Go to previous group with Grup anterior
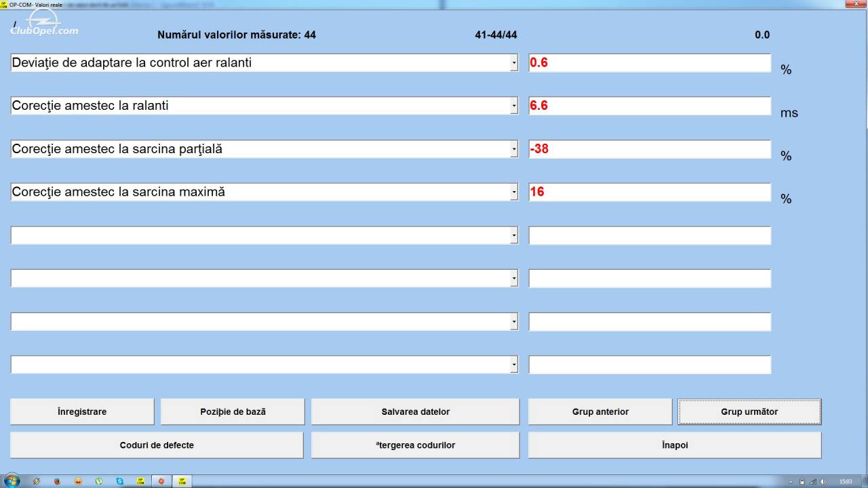Image resolution: width=868 pixels, height=488 pixels. pyautogui.click(x=600, y=411)
